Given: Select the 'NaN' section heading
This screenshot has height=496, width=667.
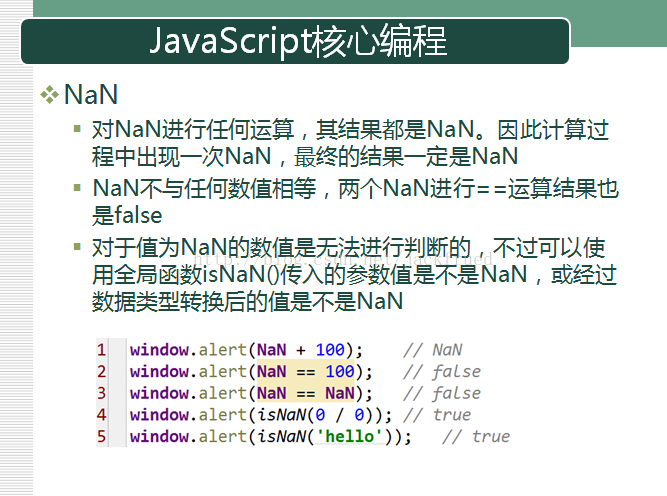Looking at the screenshot, I should 91,94.
